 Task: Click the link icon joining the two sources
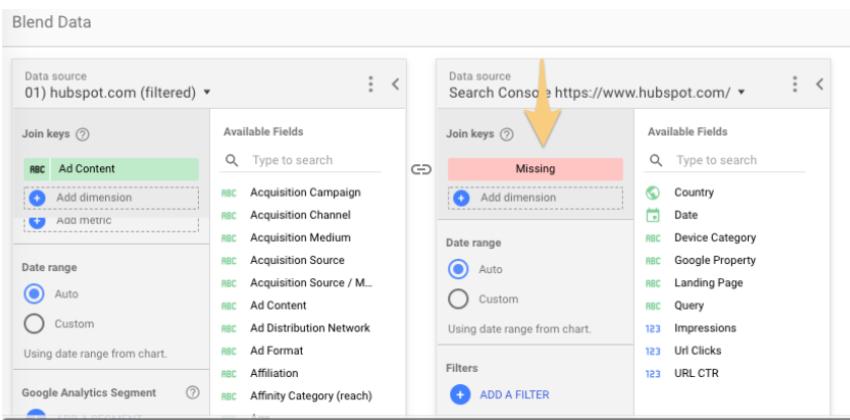click(421, 170)
